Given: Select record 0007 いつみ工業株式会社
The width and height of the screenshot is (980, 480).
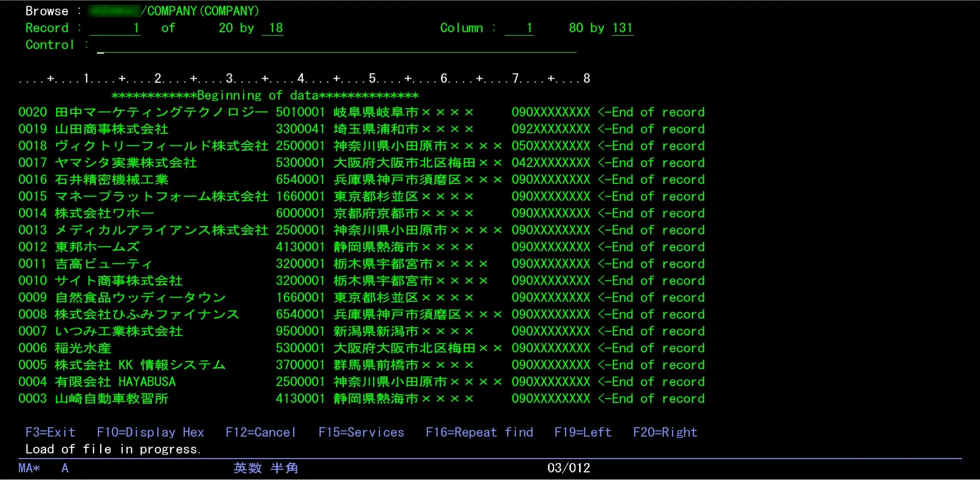Looking at the screenshot, I should click(362, 331).
